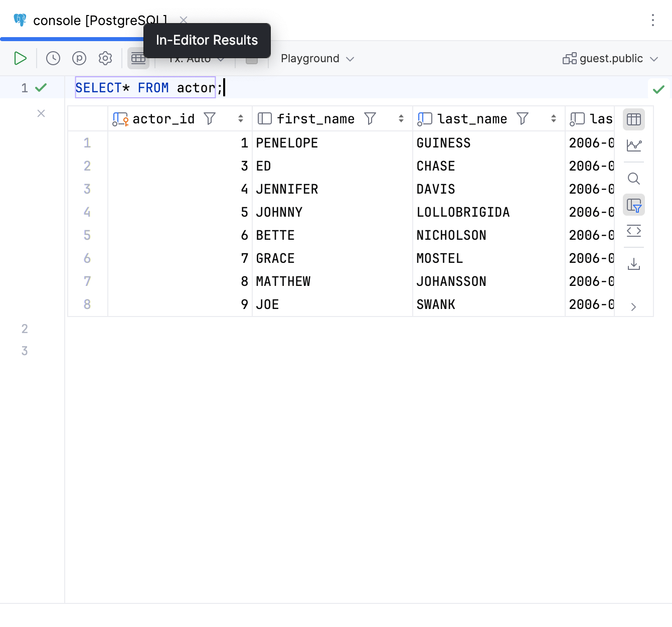Open the Playground dropdown

316,58
